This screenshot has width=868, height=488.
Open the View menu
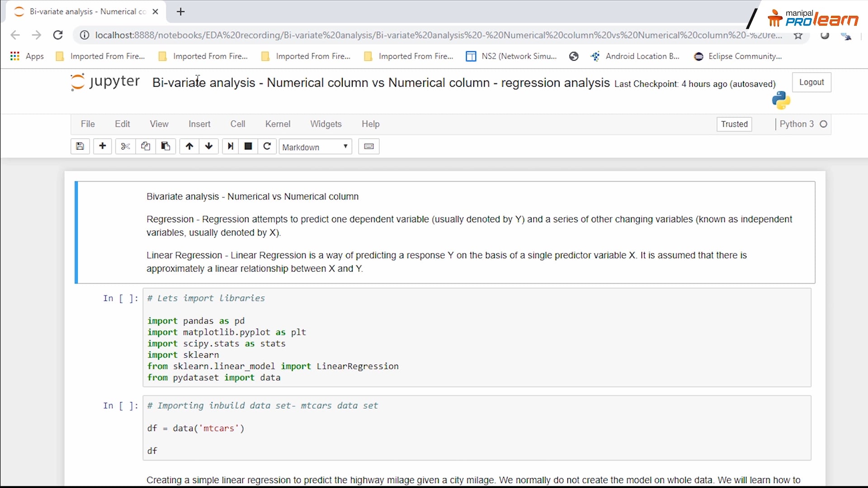[x=159, y=124]
